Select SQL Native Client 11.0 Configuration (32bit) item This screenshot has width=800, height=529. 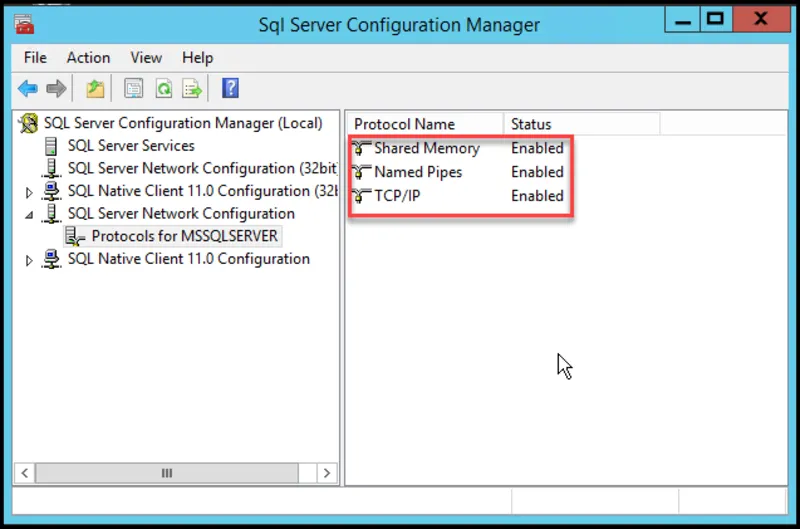coord(203,191)
